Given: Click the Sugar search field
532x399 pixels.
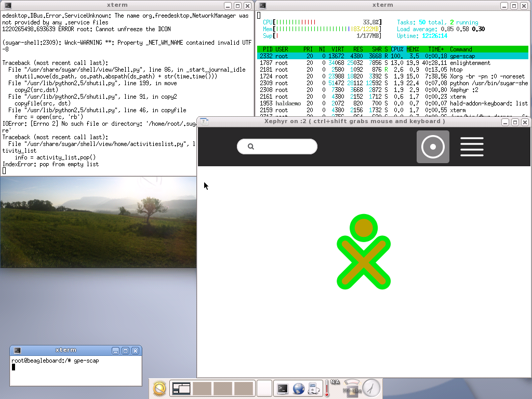Looking at the screenshot, I should (277, 147).
